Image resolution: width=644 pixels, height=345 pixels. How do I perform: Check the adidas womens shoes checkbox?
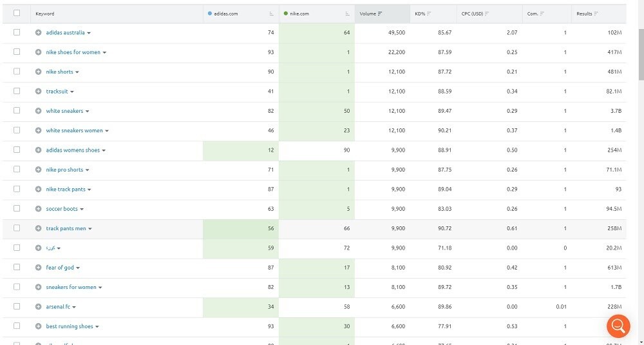17,150
